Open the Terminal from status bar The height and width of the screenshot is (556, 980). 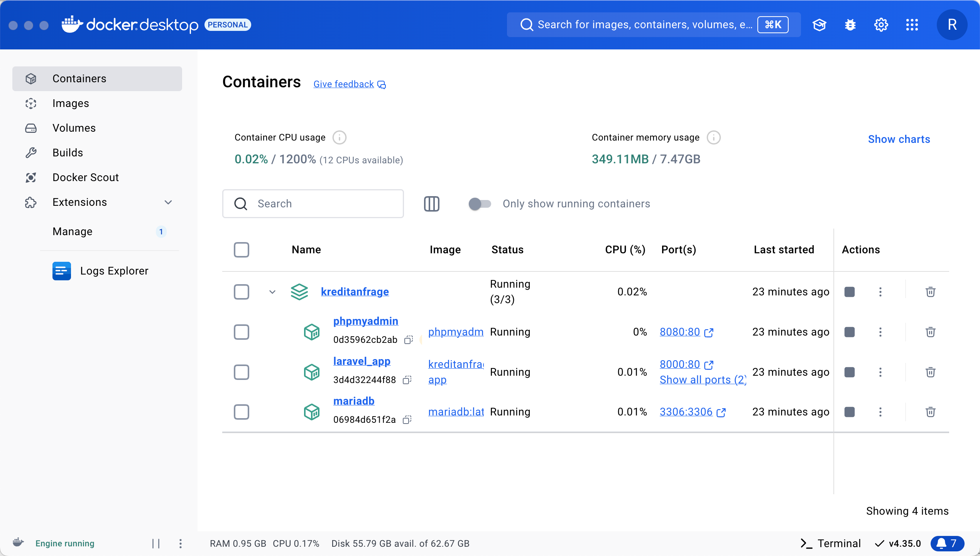tap(831, 544)
